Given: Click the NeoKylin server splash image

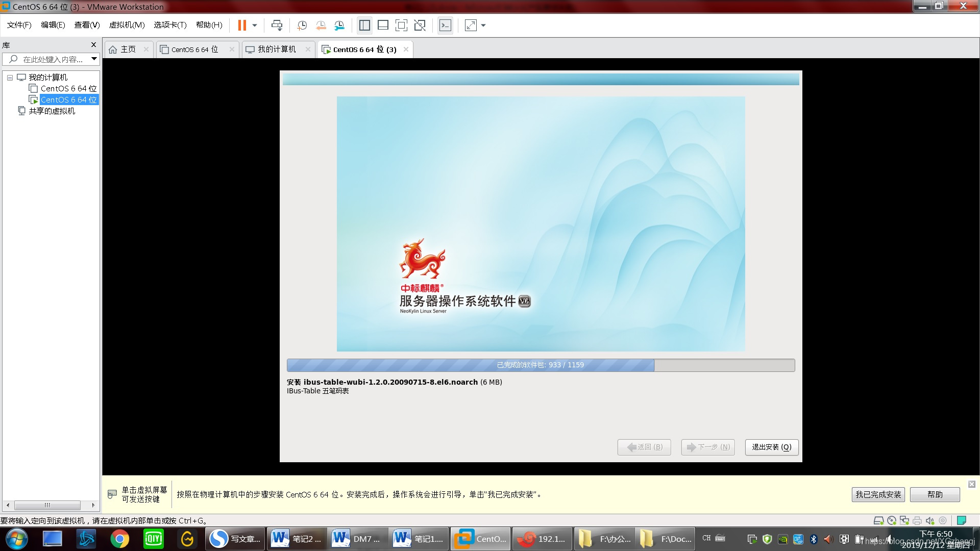Looking at the screenshot, I should click(x=541, y=223).
